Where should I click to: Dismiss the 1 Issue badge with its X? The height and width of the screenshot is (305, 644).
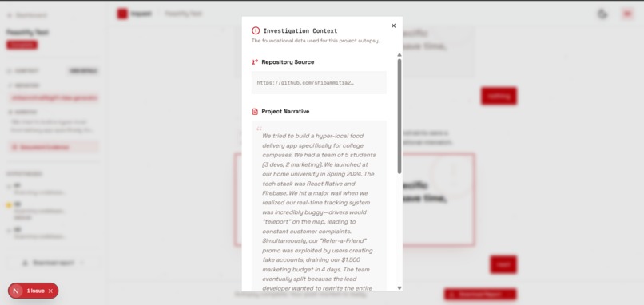tap(50, 291)
